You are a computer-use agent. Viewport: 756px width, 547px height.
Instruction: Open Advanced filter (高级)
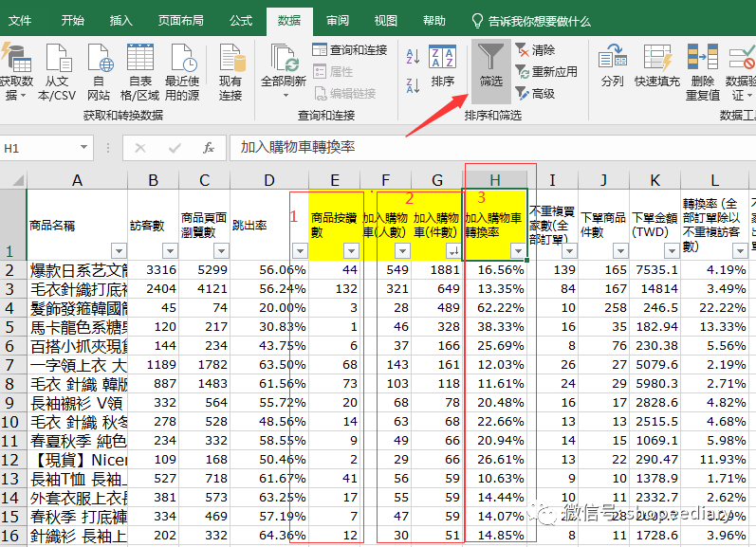coord(535,94)
